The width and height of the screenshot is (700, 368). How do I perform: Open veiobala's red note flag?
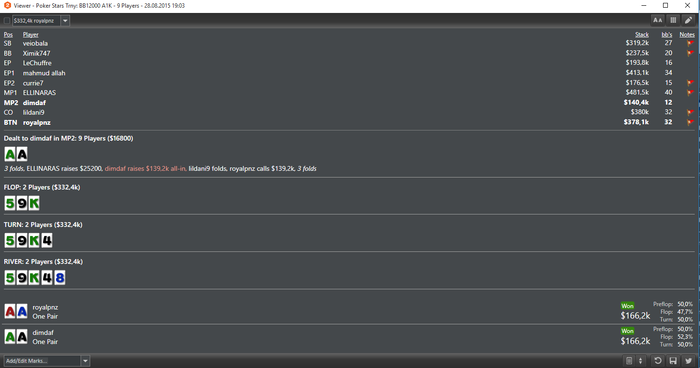(x=690, y=43)
